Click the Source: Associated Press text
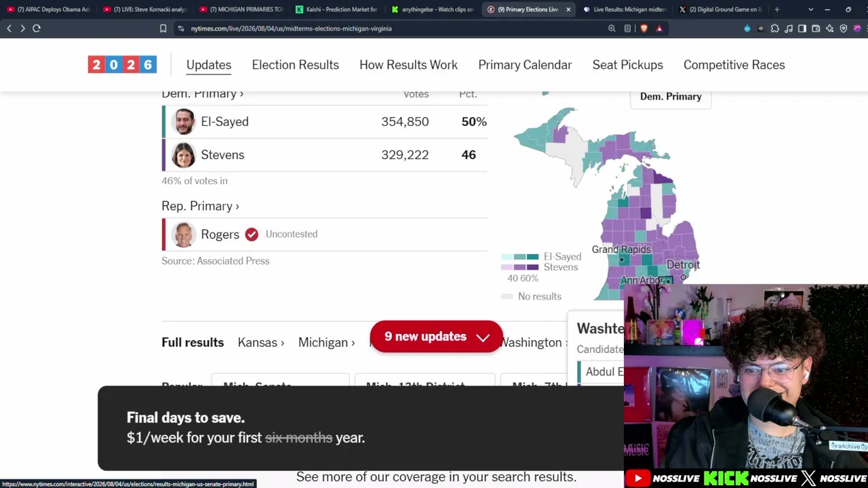This screenshot has height=488, width=868. tap(215, 261)
